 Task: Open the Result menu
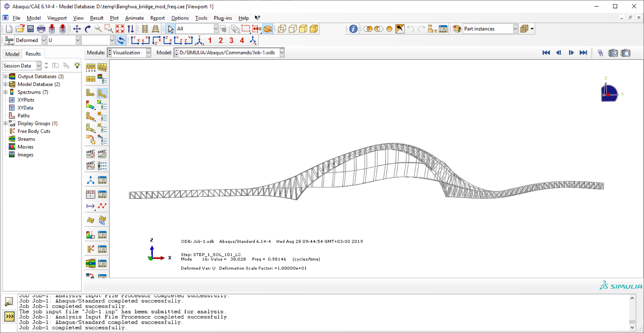[97, 18]
